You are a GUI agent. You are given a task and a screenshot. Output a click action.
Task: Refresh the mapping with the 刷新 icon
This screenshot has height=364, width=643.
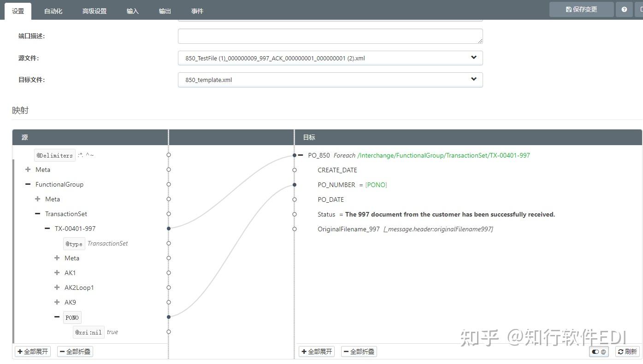click(627, 351)
